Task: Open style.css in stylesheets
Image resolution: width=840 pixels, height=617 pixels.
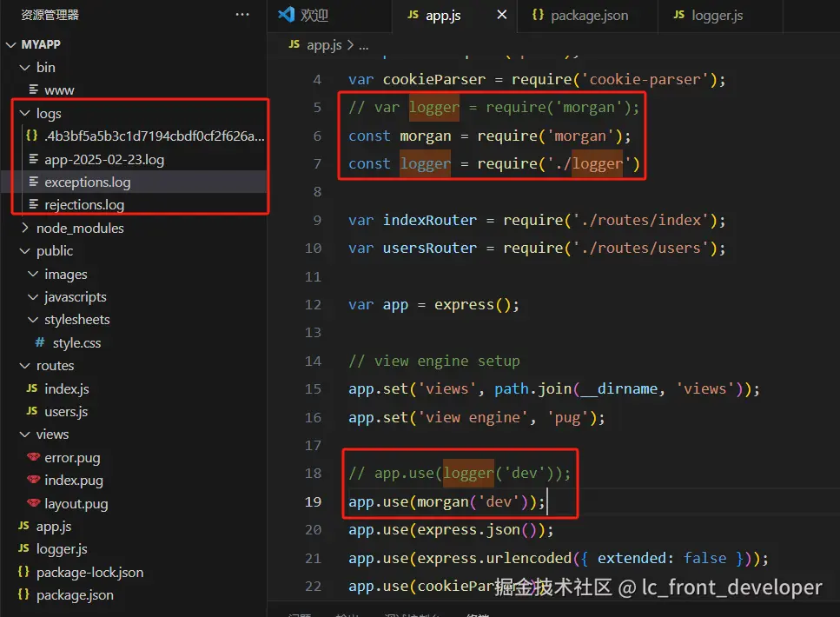Action: pos(76,342)
